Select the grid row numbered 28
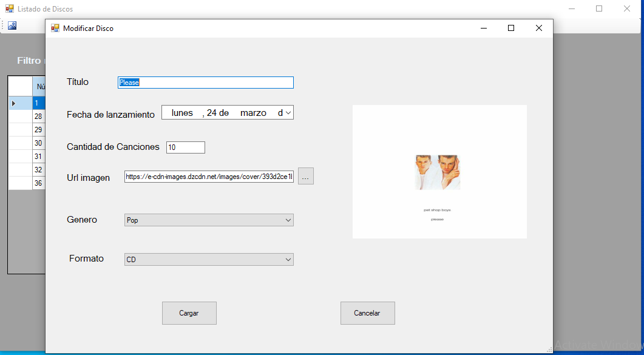 point(38,117)
